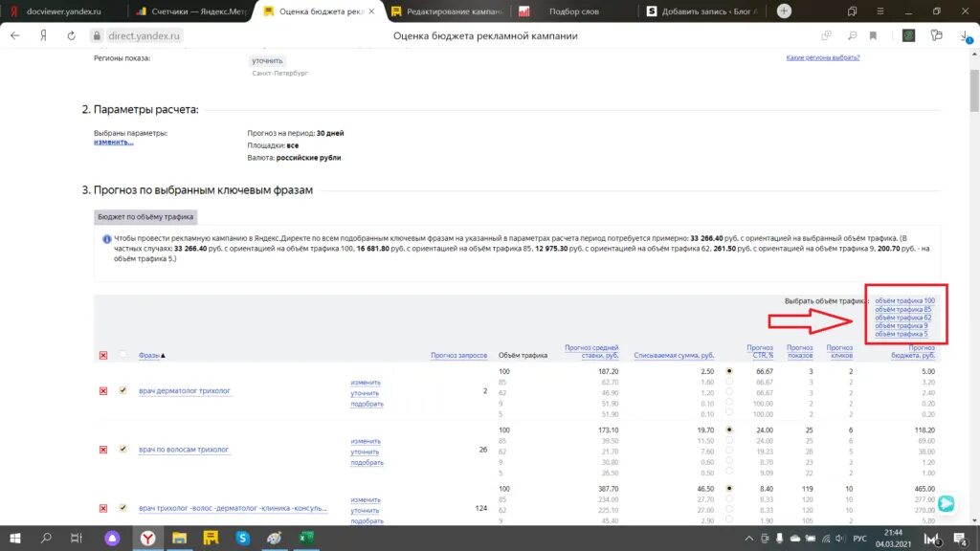Switch to the Редактирование кампании tab
This screenshot has height=551, width=980.
tap(448, 11)
